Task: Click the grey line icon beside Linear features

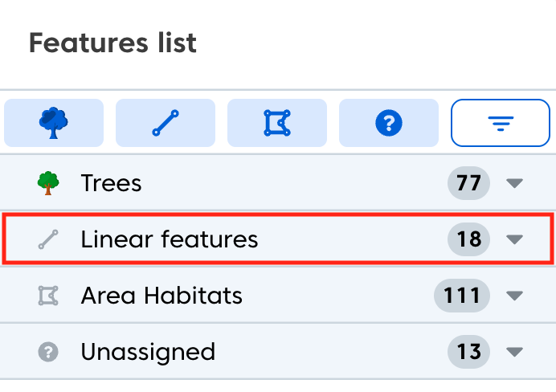Action: click(49, 239)
